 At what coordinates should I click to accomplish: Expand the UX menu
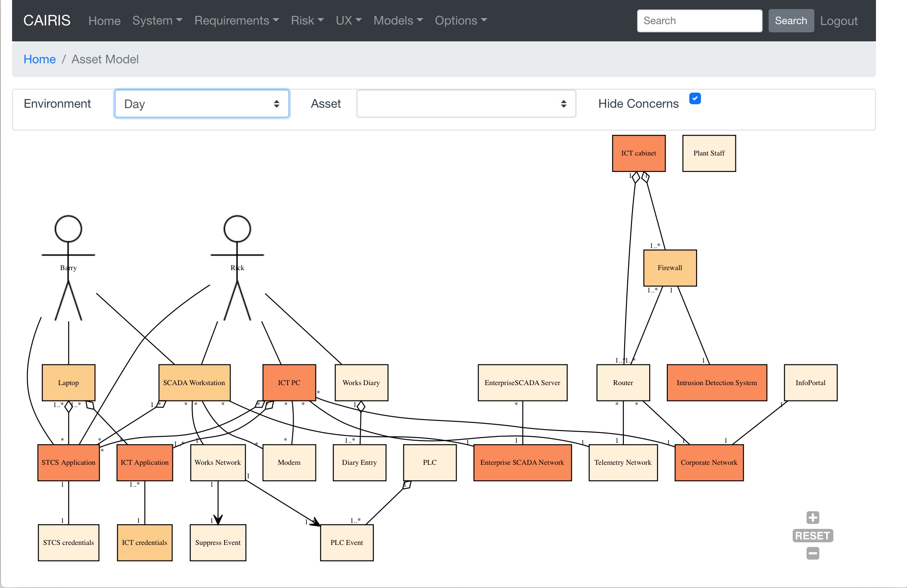tap(349, 21)
